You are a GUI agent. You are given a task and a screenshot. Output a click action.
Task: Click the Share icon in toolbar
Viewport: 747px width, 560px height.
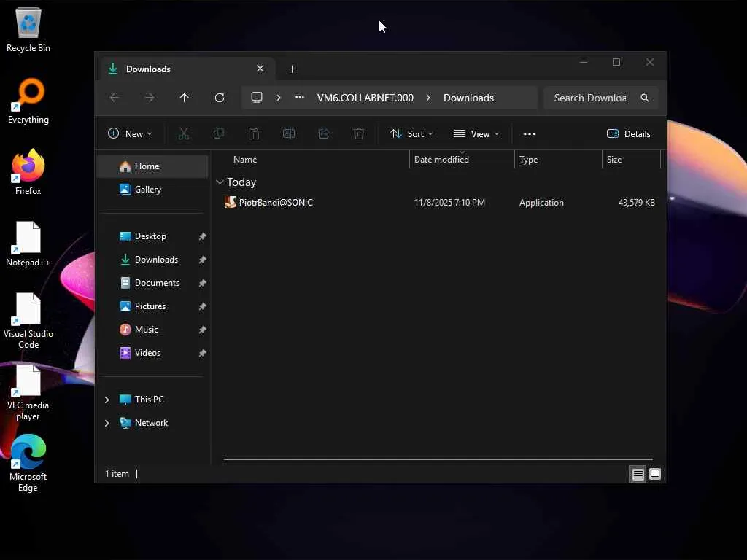click(324, 134)
